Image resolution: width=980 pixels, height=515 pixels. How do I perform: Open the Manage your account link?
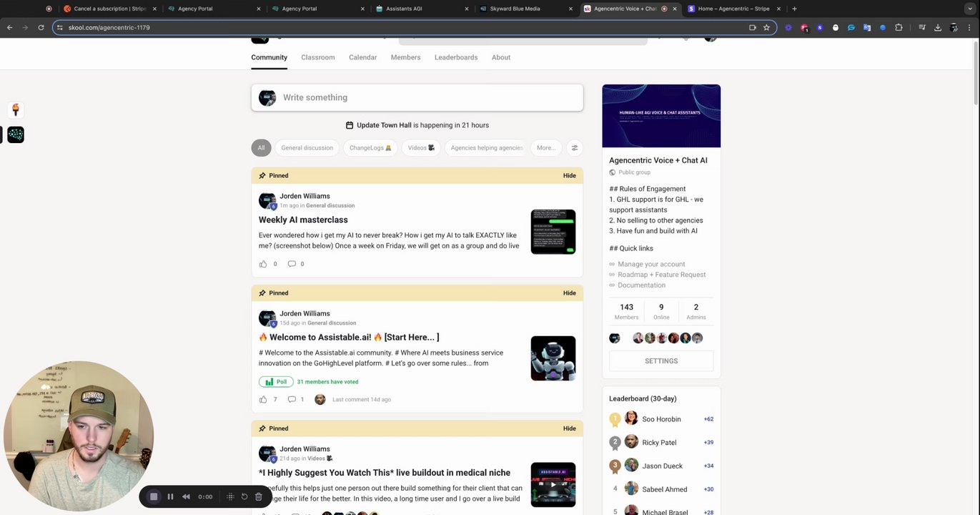651,264
